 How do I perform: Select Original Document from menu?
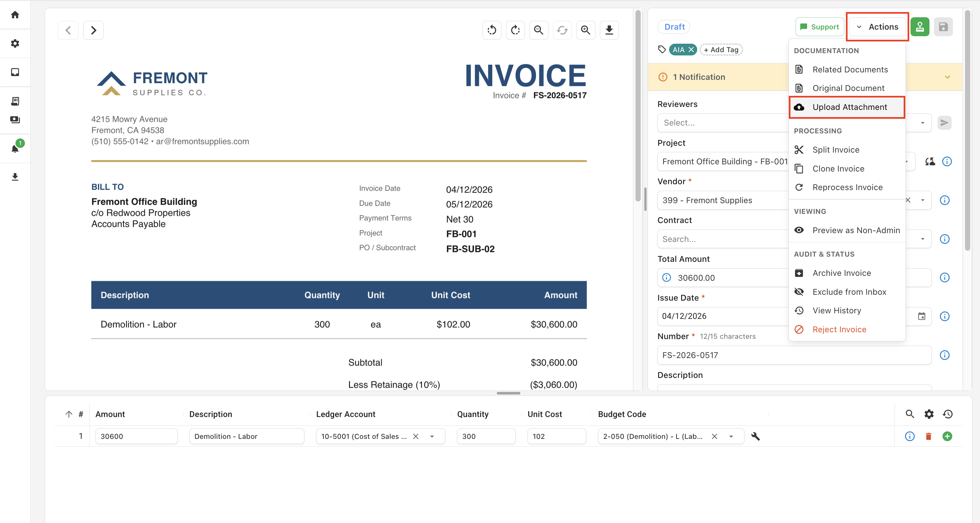[847, 88]
